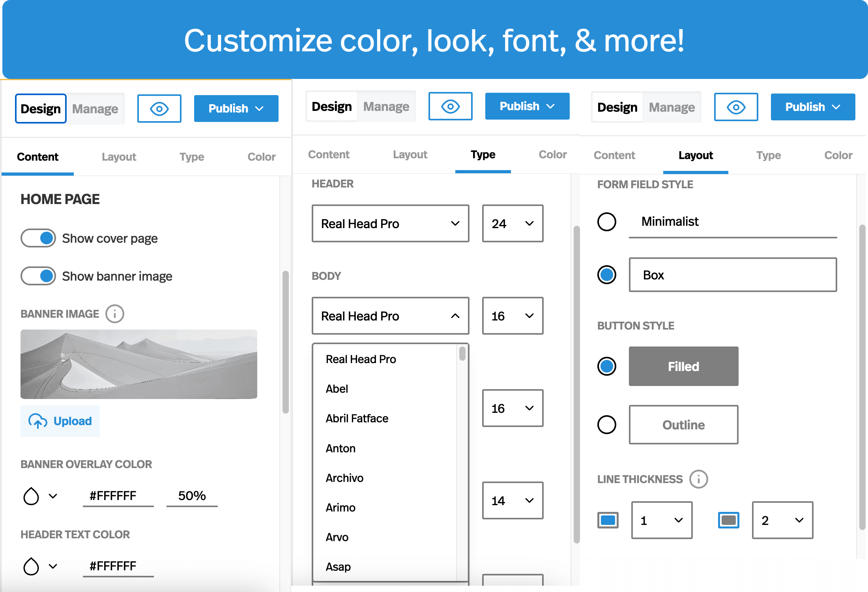The width and height of the screenshot is (868, 592).
Task: Toggle the Show cover page switch
Action: [x=38, y=238]
